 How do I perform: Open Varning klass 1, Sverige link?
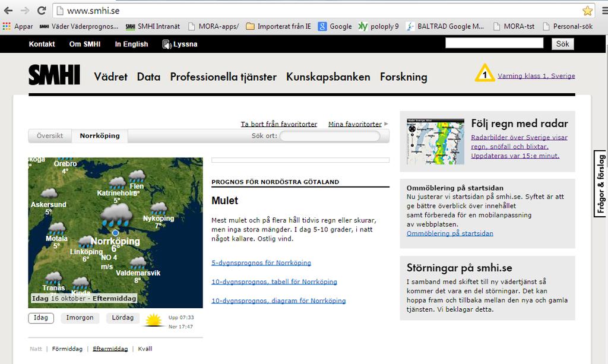(x=536, y=76)
